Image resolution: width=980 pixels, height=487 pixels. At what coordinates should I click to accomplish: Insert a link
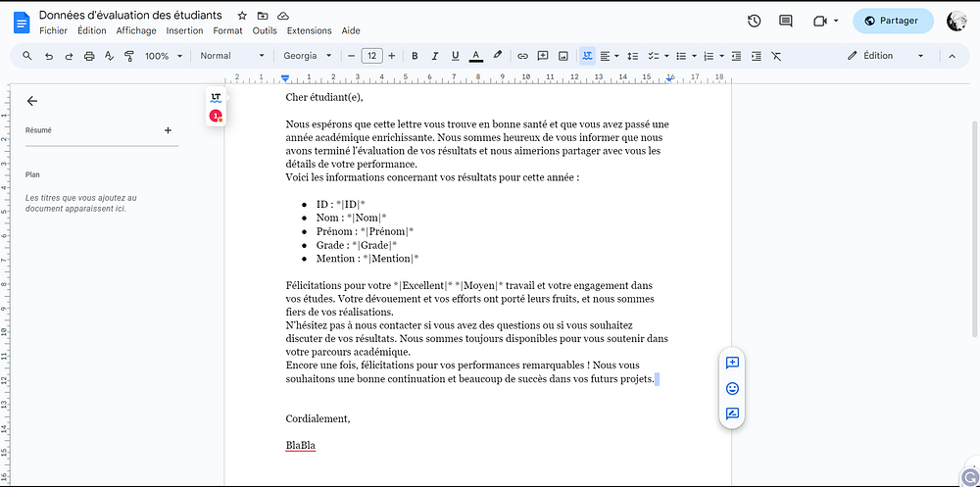(x=523, y=56)
